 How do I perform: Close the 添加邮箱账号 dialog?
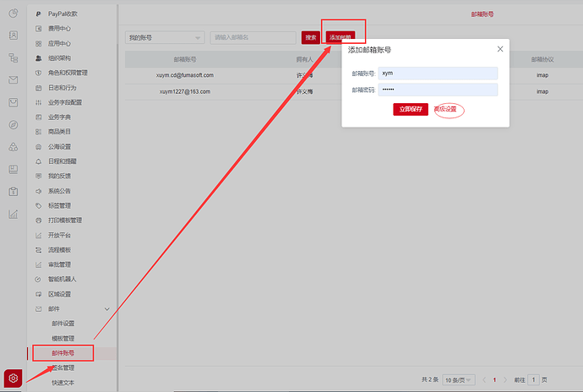[x=500, y=49]
